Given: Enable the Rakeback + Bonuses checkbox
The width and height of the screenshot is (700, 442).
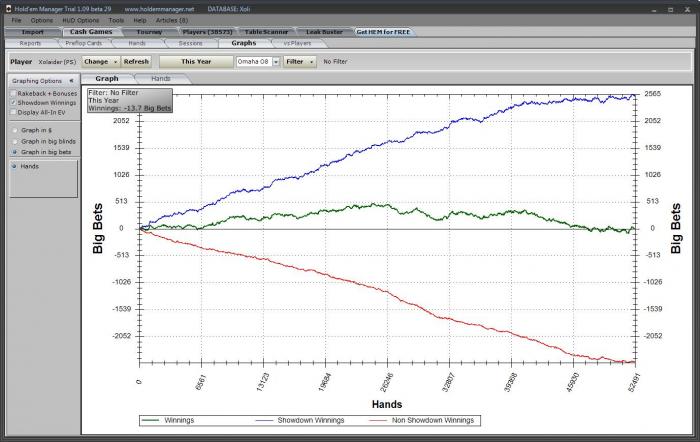Looking at the screenshot, I should tap(13, 93).
